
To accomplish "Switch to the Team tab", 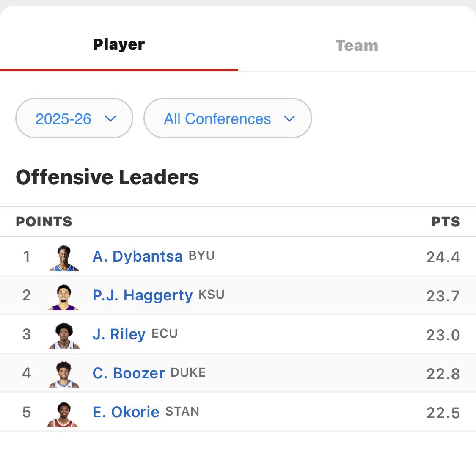I will click(357, 45).
